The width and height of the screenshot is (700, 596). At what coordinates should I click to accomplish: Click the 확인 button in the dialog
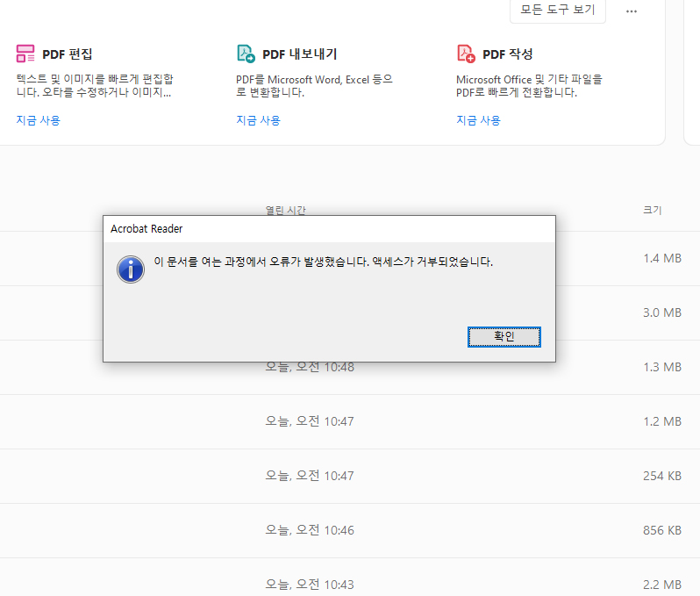[x=504, y=336]
